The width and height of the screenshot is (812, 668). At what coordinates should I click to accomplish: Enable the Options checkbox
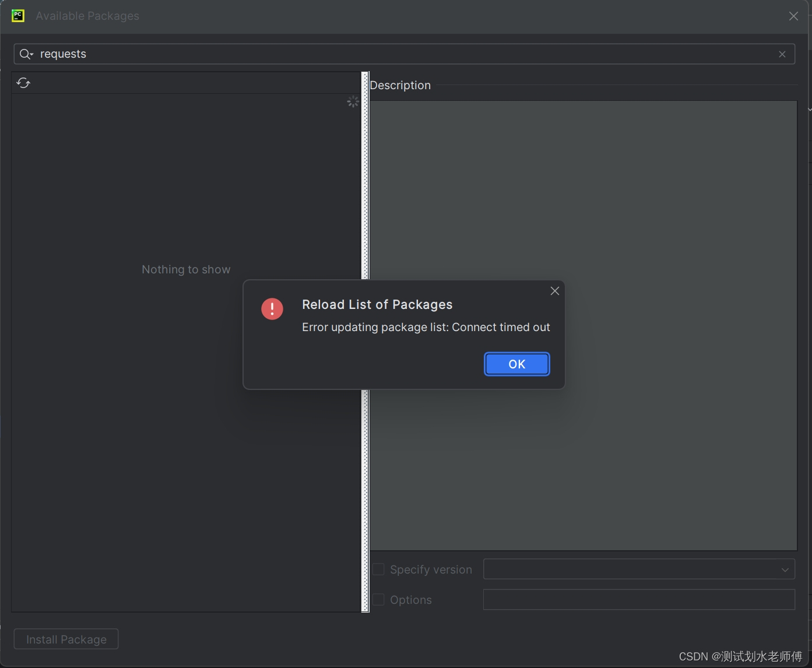coord(379,600)
